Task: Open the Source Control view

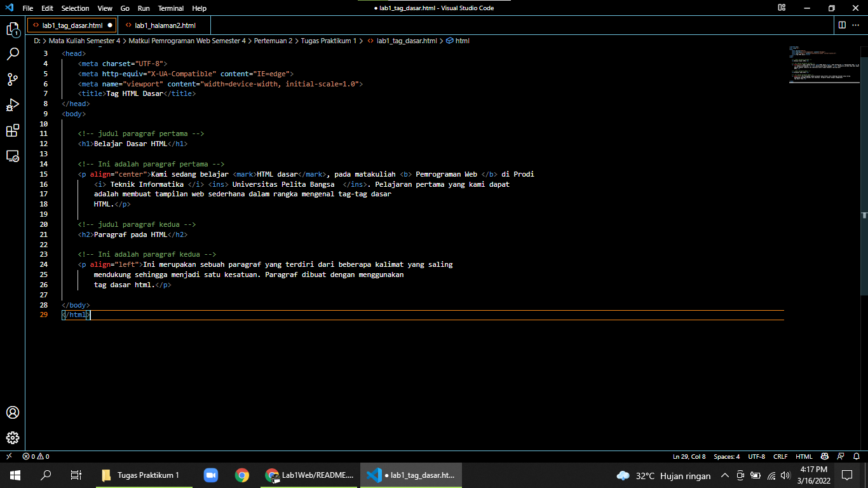Action: click(13, 79)
